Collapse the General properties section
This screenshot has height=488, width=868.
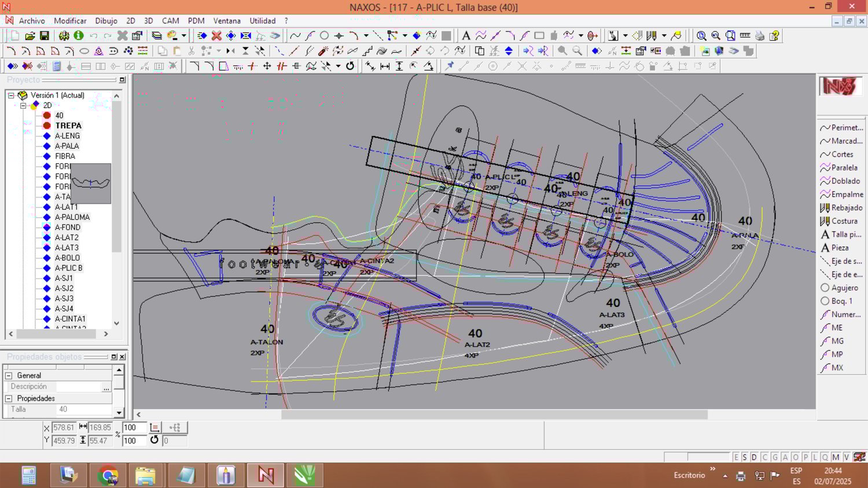point(9,376)
